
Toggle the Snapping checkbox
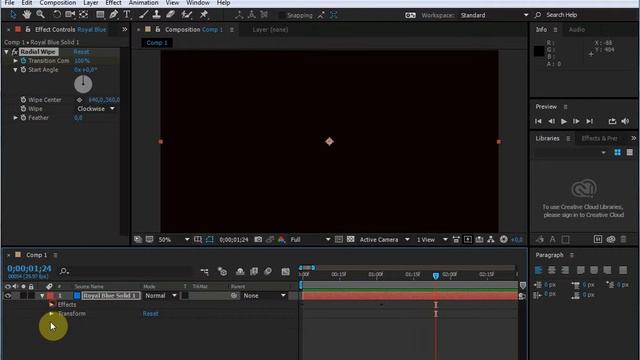[282, 15]
